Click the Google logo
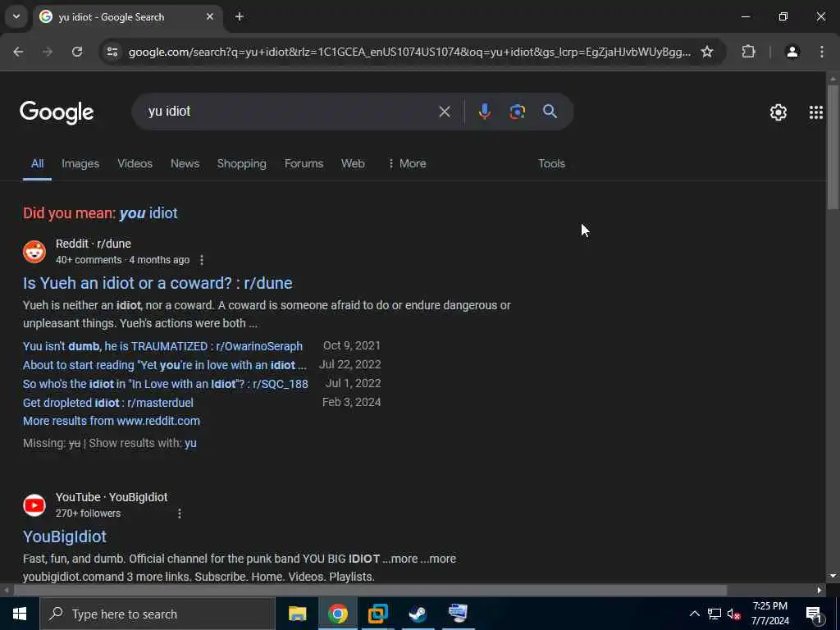This screenshot has height=630, width=840. [57, 112]
